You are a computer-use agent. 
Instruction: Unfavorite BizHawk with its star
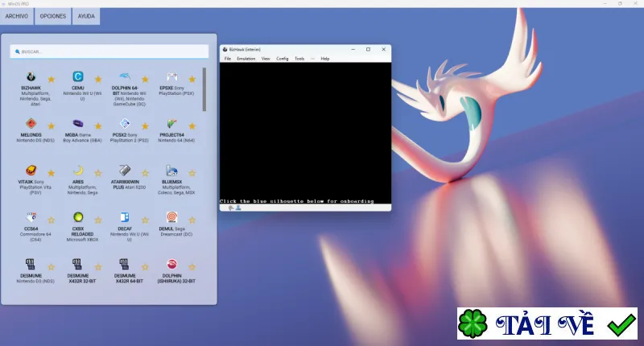pyautogui.click(x=52, y=79)
